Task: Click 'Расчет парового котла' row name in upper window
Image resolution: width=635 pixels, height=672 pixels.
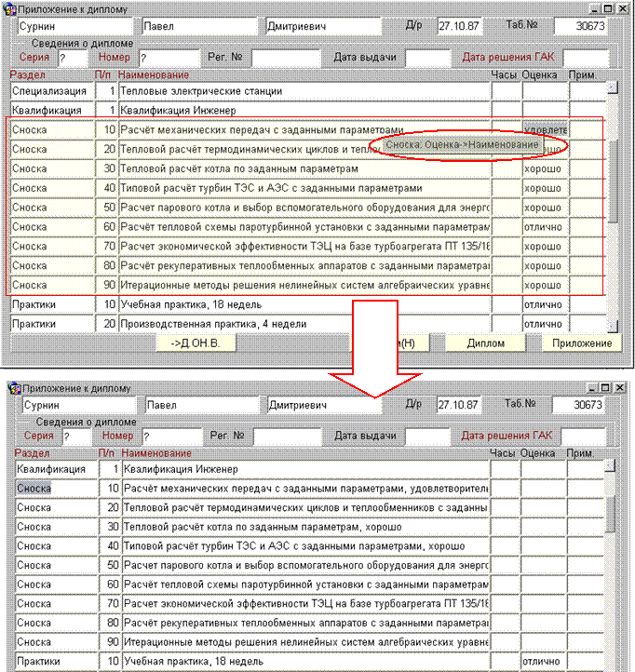Action: (x=304, y=208)
